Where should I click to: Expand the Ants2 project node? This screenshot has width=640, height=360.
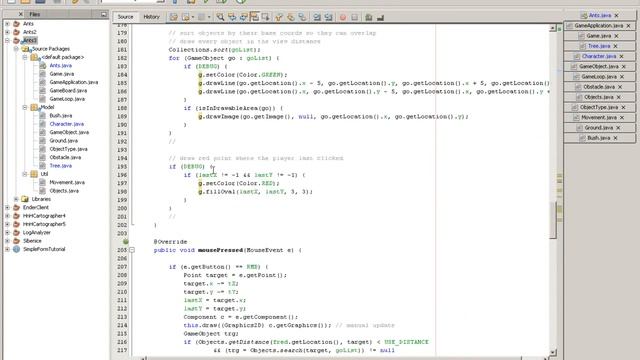(x=7, y=32)
